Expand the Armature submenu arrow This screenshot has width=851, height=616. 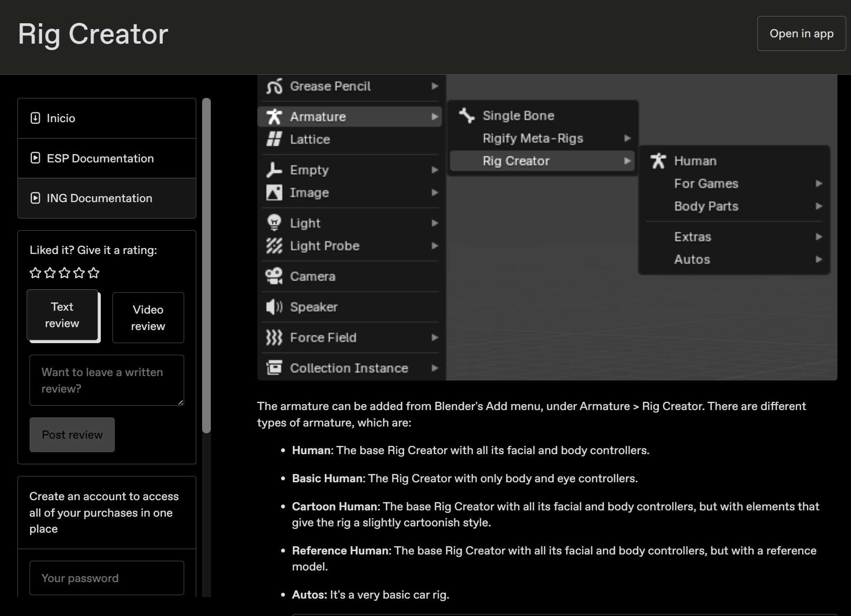(x=435, y=117)
